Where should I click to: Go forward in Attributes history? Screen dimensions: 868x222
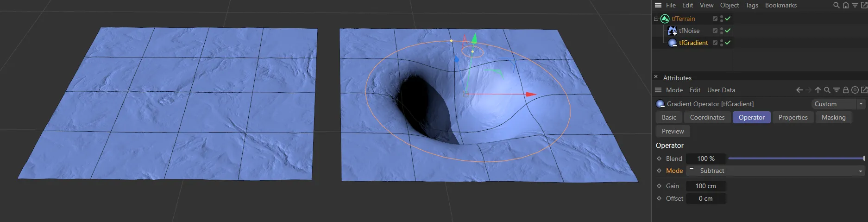tap(809, 90)
